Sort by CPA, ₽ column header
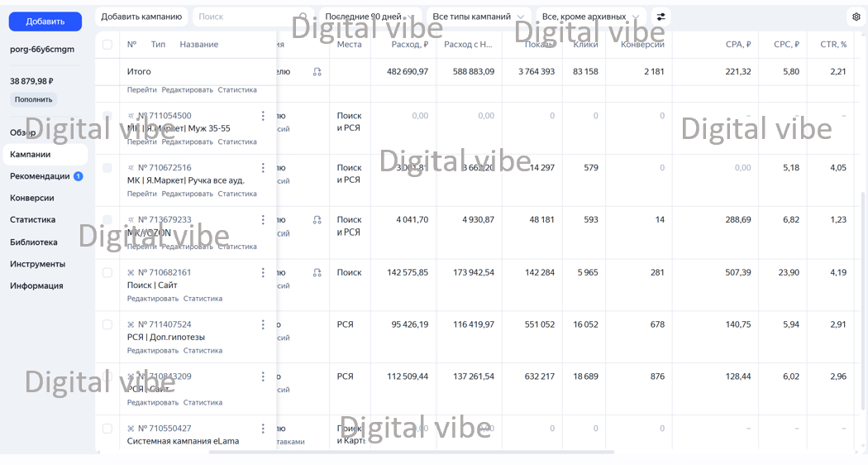868x465 pixels. click(x=738, y=45)
